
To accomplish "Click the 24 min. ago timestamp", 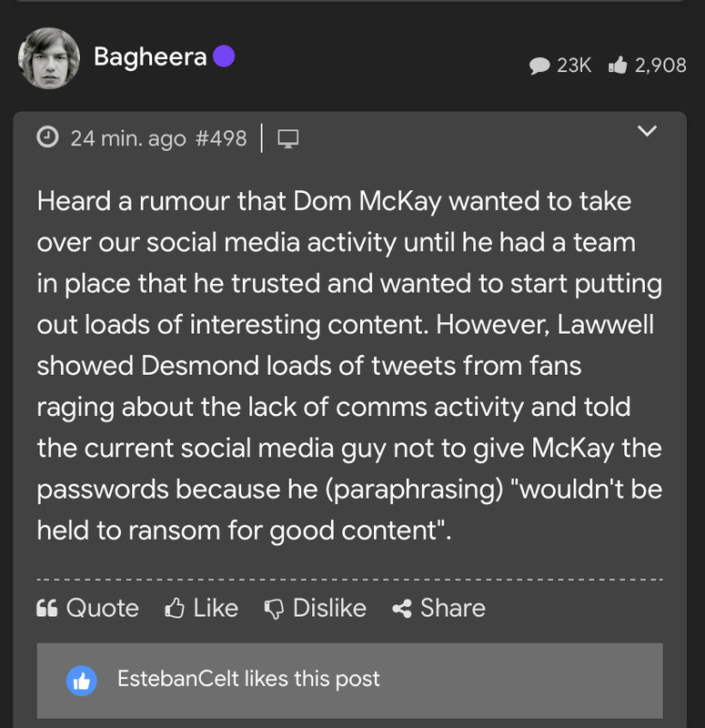I will [x=128, y=138].
